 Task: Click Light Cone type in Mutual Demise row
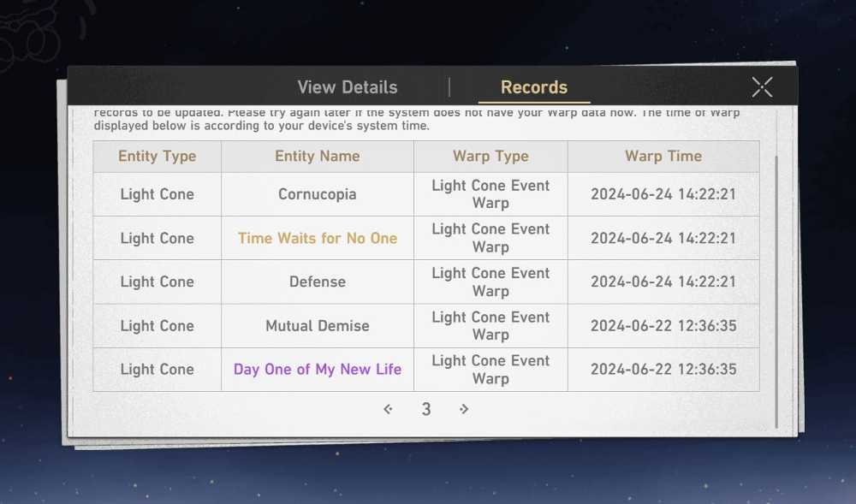(x=158, y=326)
